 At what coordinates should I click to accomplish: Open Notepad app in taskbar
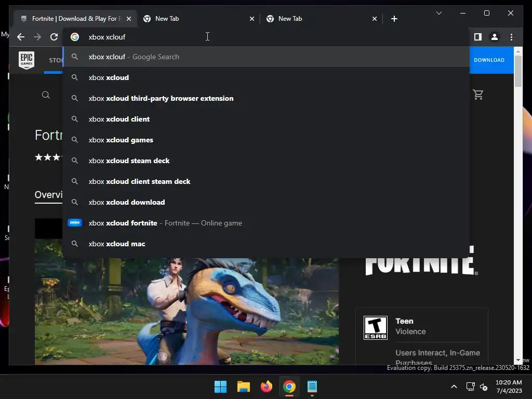pos(312,387)
